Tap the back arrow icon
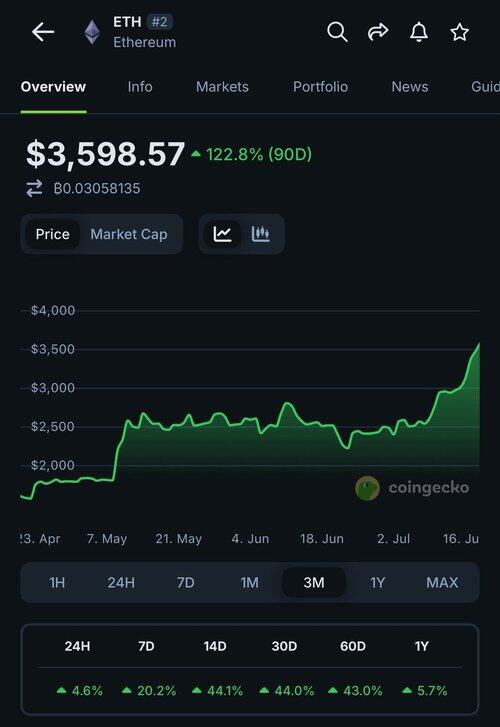500x727 pixels. (43, 32)
